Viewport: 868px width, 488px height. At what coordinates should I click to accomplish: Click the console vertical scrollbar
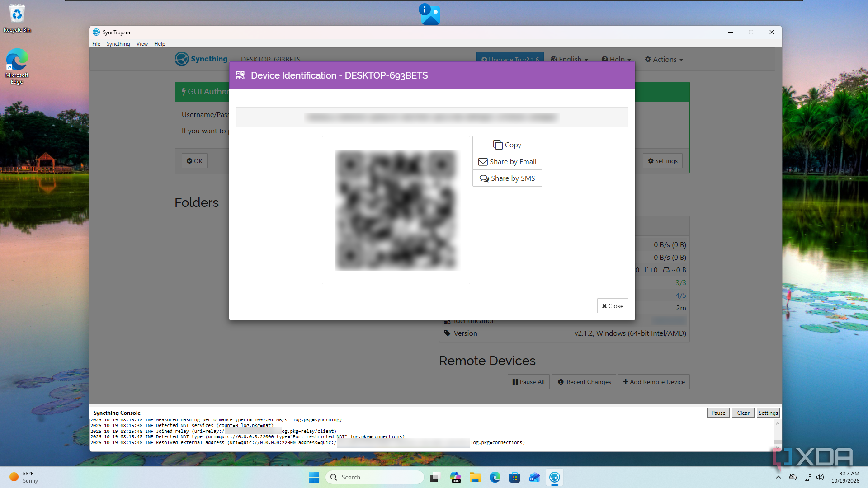(778, 435)
